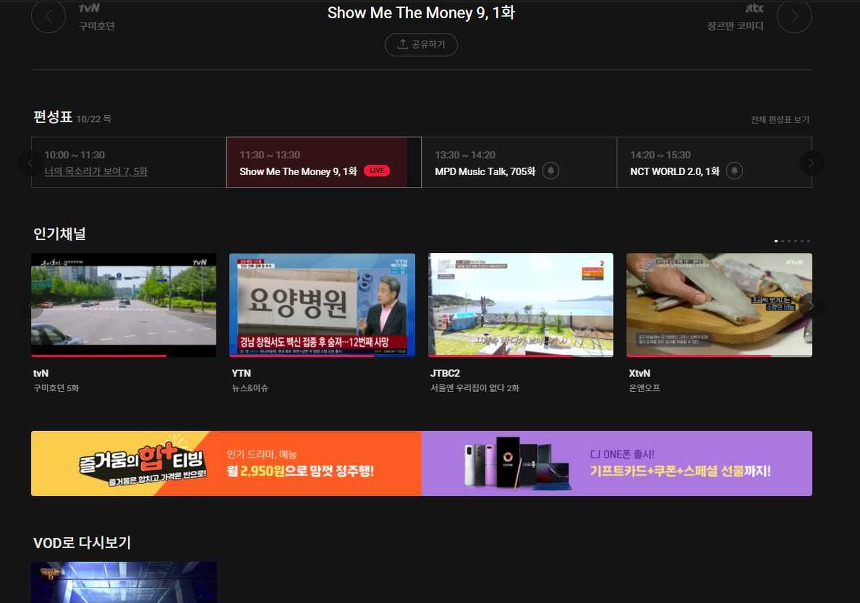Image resolution: width=860 pixels, height=603 pixels.
Task: Click the JTBC2 channel name label
Action: [445, 373]
